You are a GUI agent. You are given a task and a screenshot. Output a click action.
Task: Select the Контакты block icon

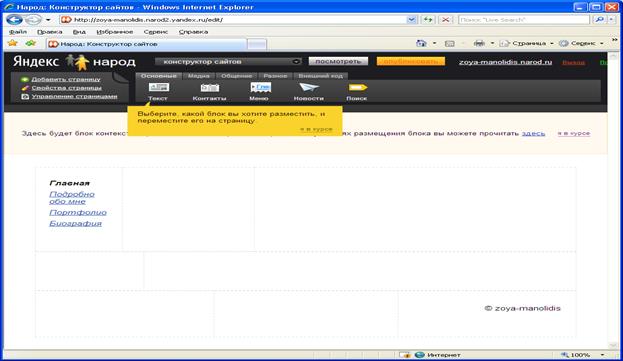coord(209,88)
